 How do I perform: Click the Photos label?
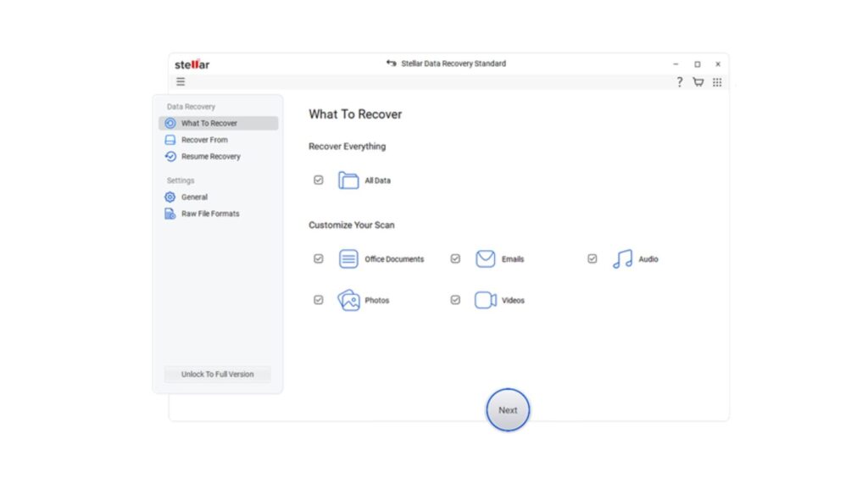(x=377, y=300)
